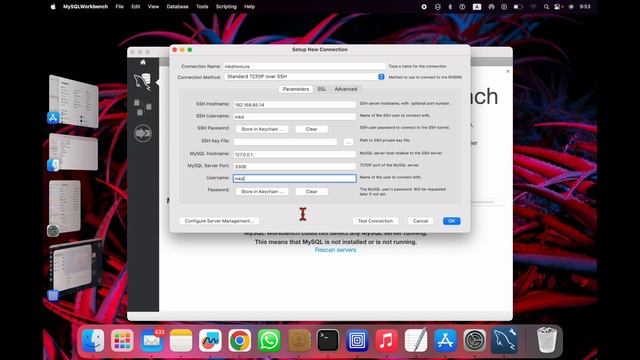Click the SSH Key File browse button

(348, 142)
